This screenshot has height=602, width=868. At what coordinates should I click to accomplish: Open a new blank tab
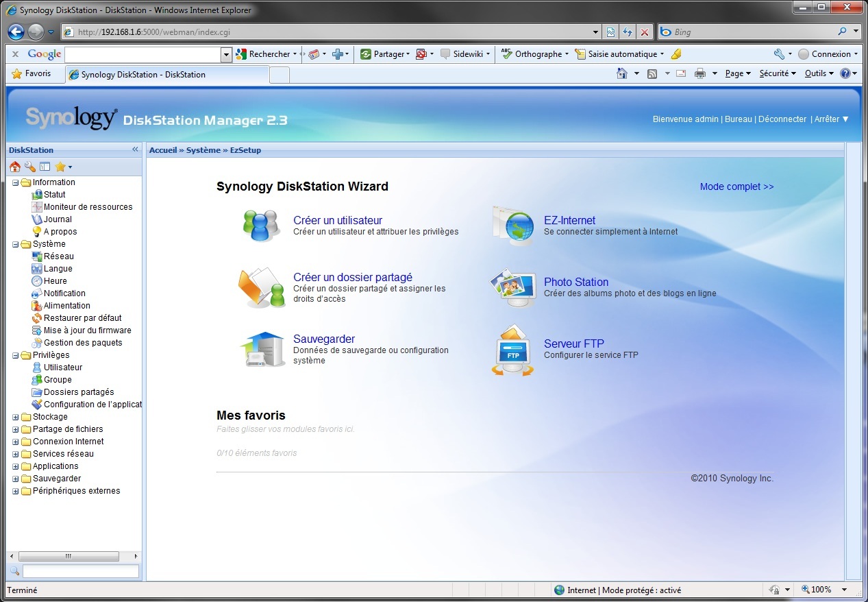pyautogui.click(x=280, y=75)
